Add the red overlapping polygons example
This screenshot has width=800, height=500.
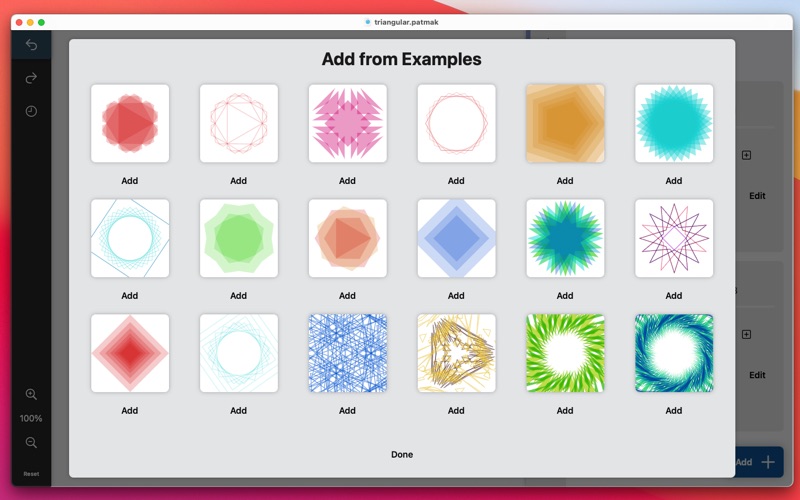pos(130,181)
